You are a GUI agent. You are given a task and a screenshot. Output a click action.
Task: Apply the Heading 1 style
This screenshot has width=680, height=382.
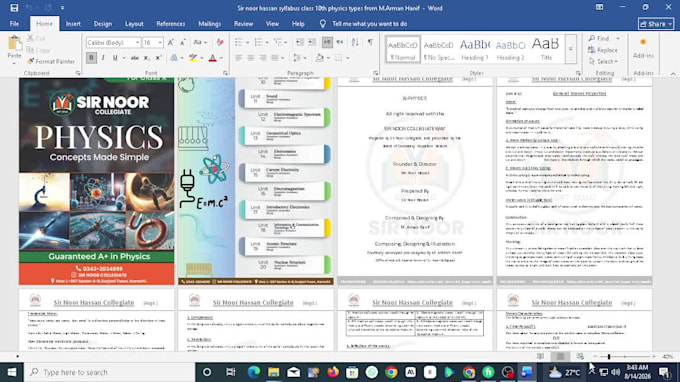[474, 49]
